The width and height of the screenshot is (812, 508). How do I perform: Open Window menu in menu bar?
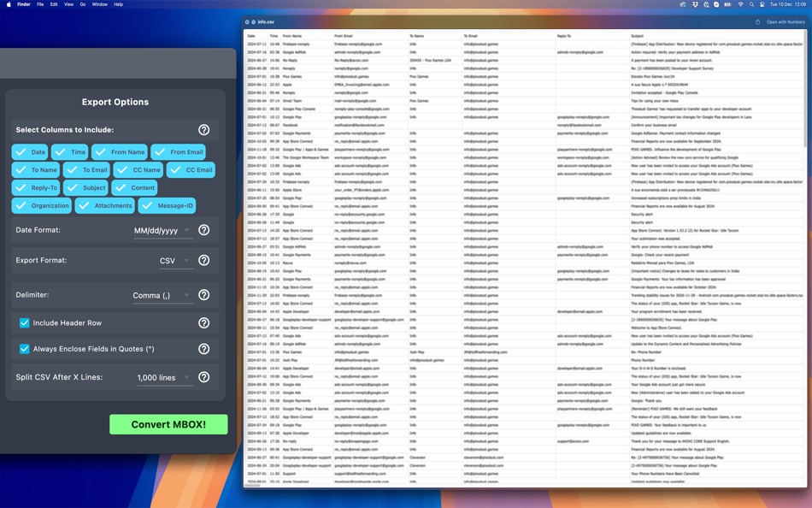click(x=99, y=4)
